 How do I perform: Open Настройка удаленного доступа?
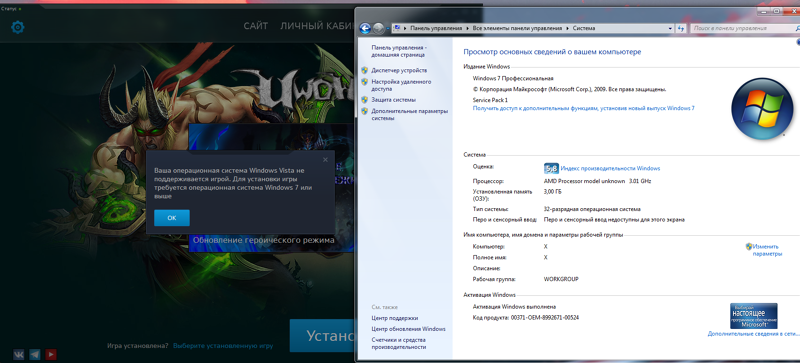coord(401,85)
